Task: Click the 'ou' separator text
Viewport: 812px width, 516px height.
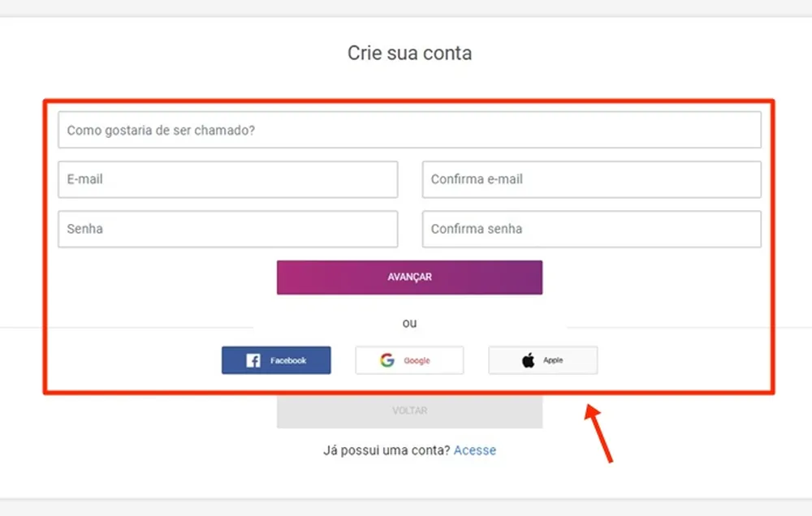Action: (409, 324)
